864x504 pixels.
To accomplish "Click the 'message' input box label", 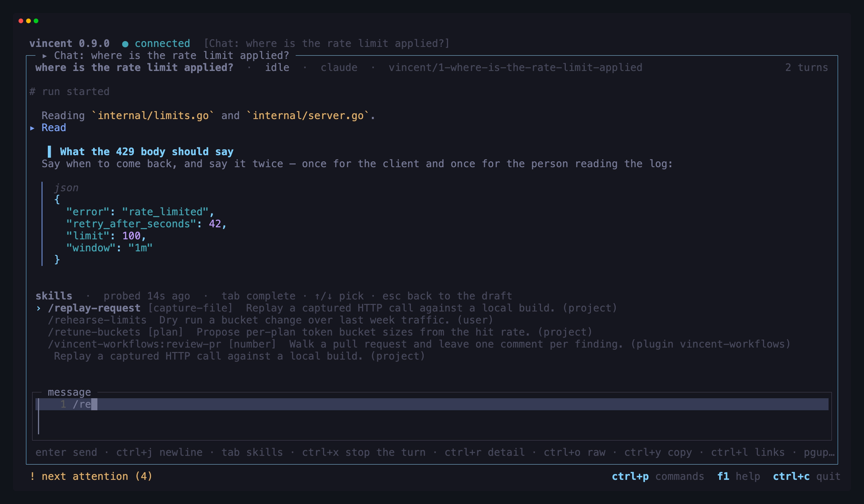I will [x=69, y=392].
